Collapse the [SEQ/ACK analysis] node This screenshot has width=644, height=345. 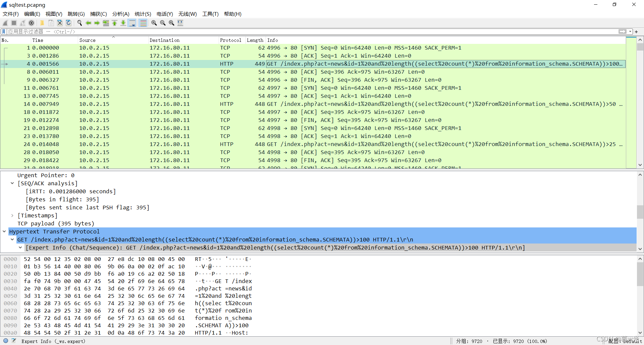point(12,183)
